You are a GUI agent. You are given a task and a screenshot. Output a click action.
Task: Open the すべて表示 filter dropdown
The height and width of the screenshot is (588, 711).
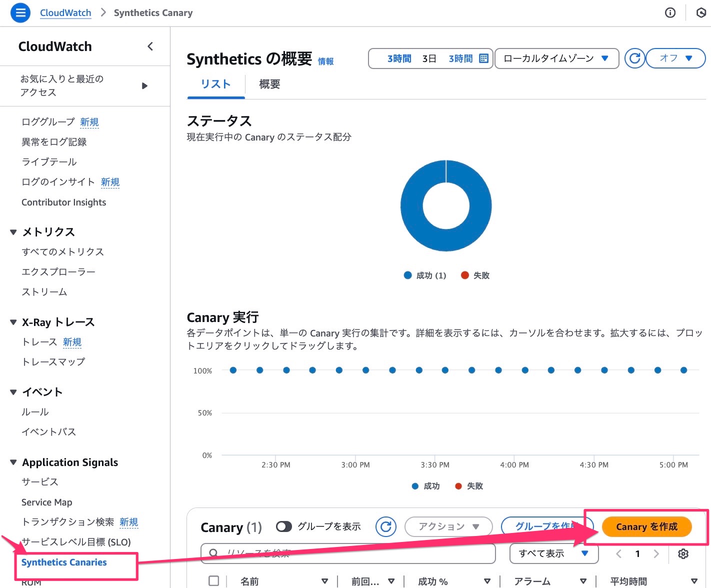coord(554,553)
